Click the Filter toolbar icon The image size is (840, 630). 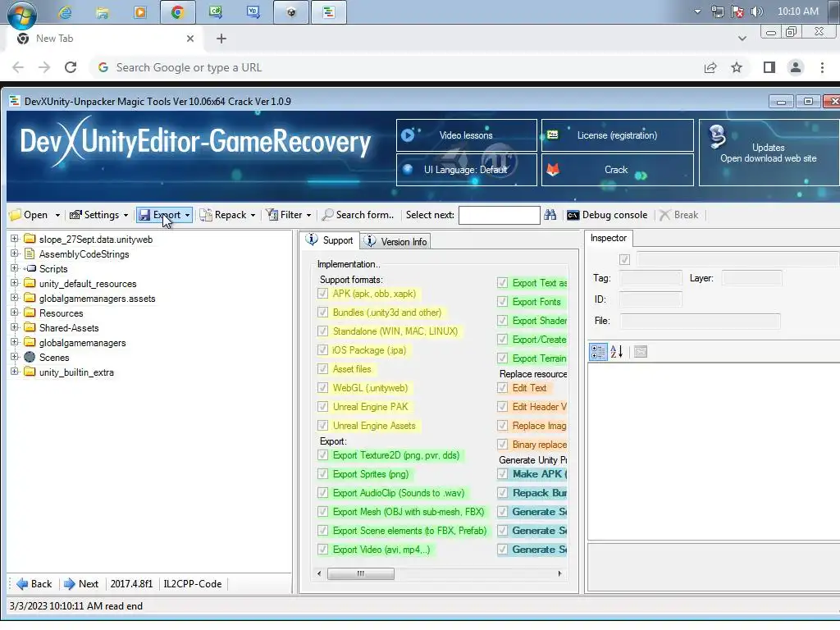pos(272,215)
